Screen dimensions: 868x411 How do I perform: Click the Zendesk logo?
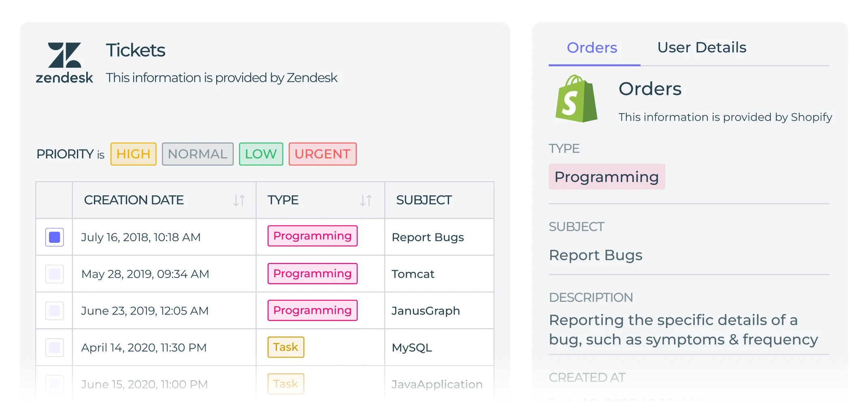64,63
